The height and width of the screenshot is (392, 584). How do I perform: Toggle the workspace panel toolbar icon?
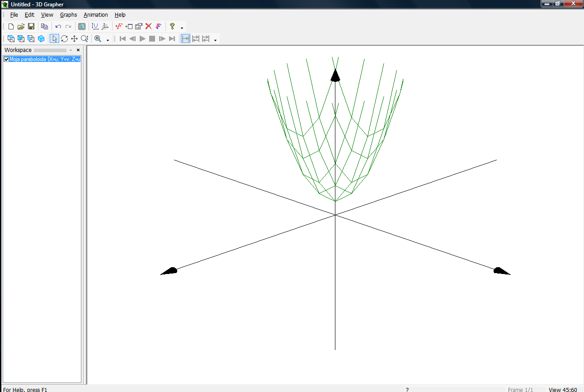click(x=82, y=27)
